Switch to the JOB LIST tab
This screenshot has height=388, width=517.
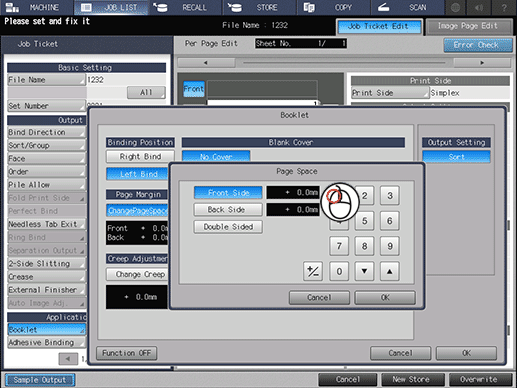click(x=111, y=7)
